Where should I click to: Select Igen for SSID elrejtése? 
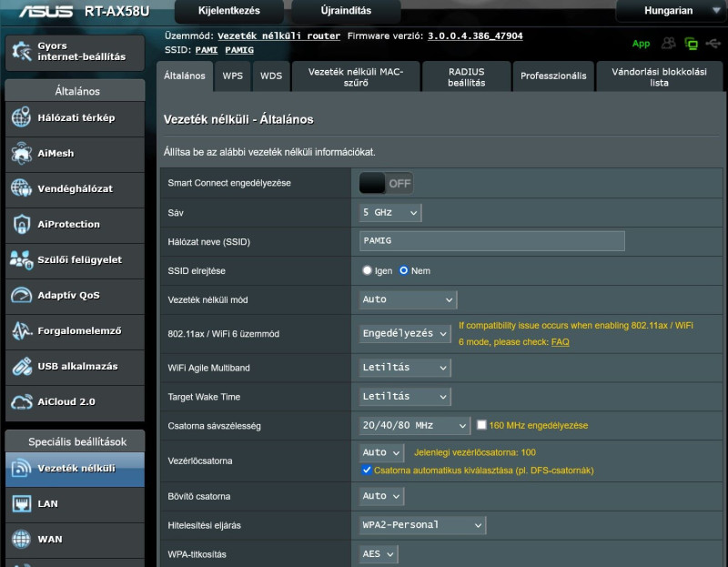(x=368, y=270)
